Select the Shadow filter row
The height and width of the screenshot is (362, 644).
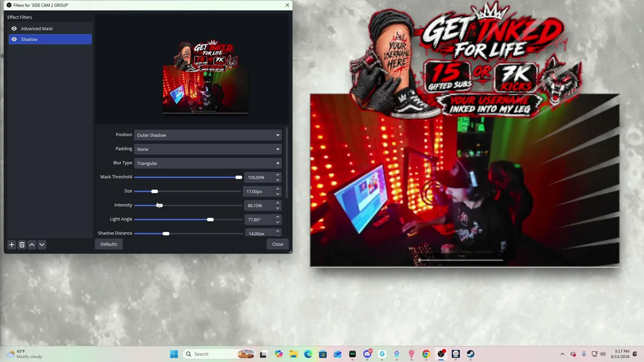50,39
